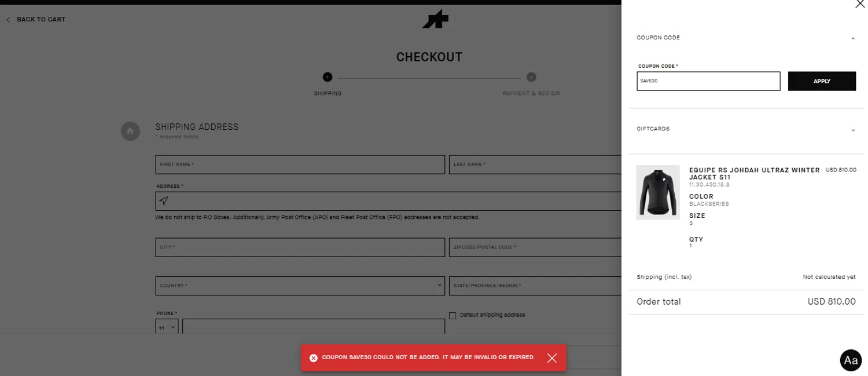Focus the Address input field
The width and height of the screenshot is (868, 376).
389,201
